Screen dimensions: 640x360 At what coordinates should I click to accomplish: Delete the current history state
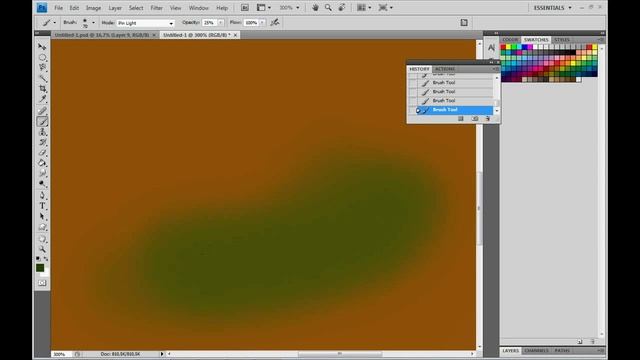coord(488,118)
